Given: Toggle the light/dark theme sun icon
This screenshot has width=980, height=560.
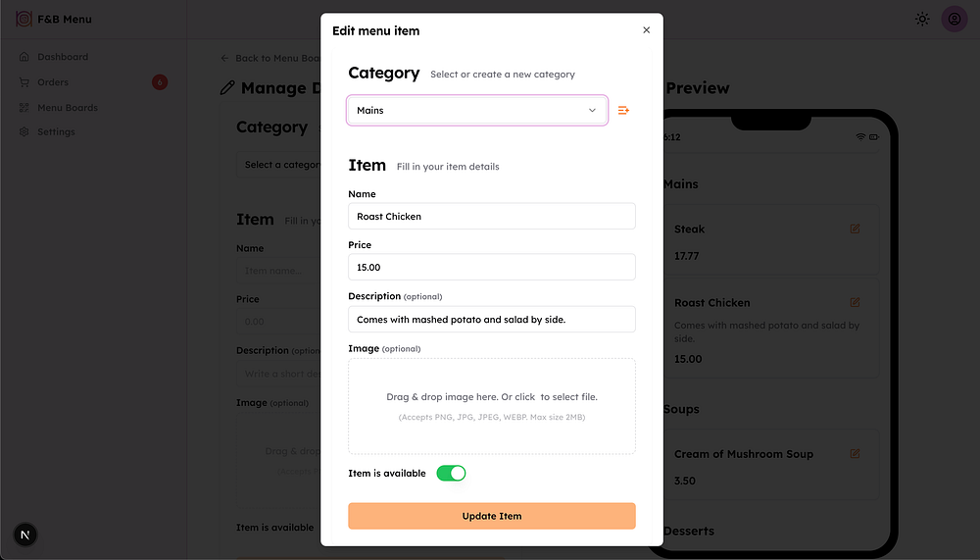Looking at the screenshot, I should tap(922, 19).
